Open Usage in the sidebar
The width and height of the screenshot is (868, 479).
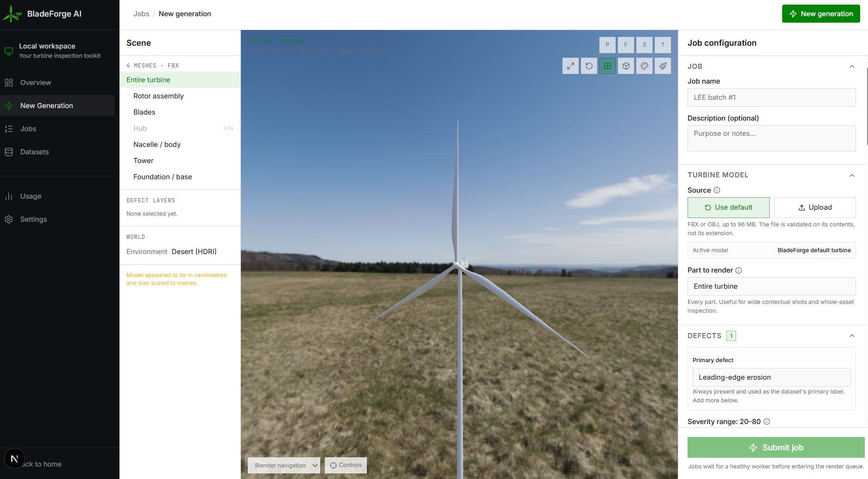tap(57, 196)
